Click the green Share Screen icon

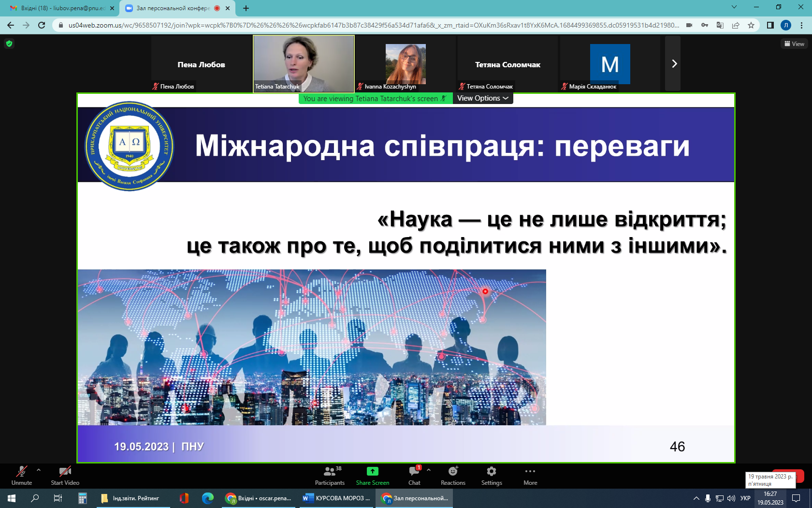(373, 471)
